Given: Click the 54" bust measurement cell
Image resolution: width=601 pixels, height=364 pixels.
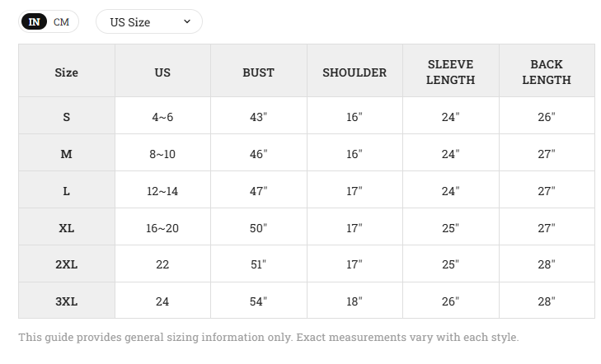Looking at the screenshot, I should 258,301.
